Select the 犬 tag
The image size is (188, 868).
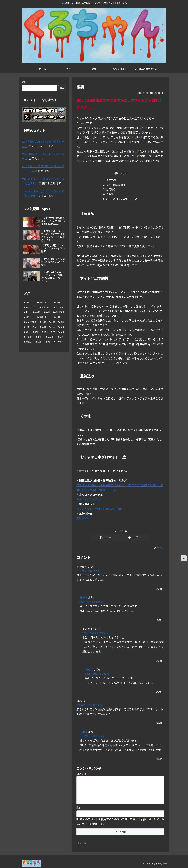tap(48, 342)
